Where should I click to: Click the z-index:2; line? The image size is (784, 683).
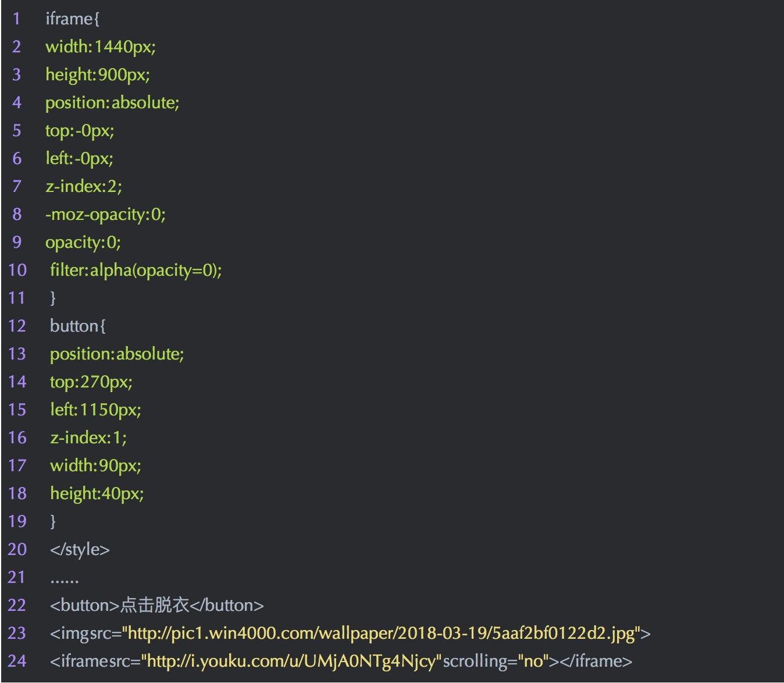(84, 187)
